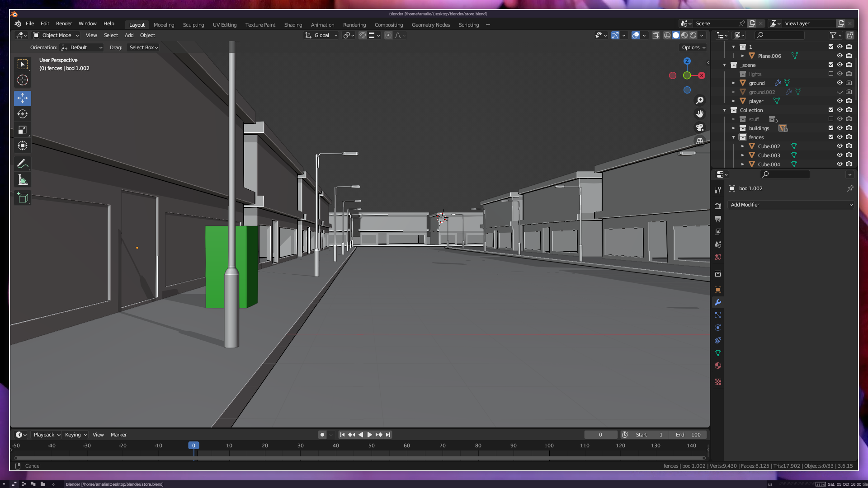Screen dimensions: 868x488
Task: Toggle camera view in viewport
Action: [700, 127]
